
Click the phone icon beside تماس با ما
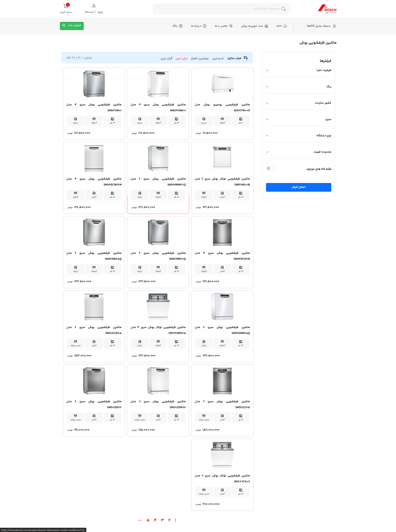pos(231,26)
